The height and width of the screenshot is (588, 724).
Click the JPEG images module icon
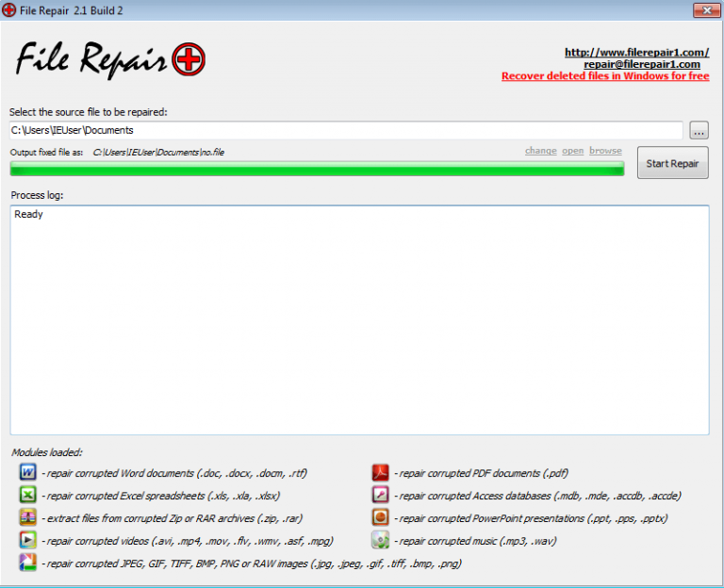(x=28, y=563)
